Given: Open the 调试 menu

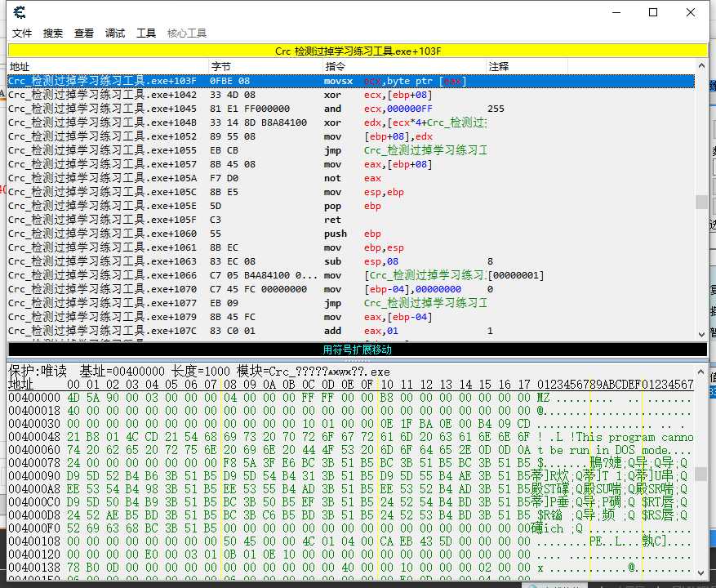Looking at the screenshot, I should [115, 33].
